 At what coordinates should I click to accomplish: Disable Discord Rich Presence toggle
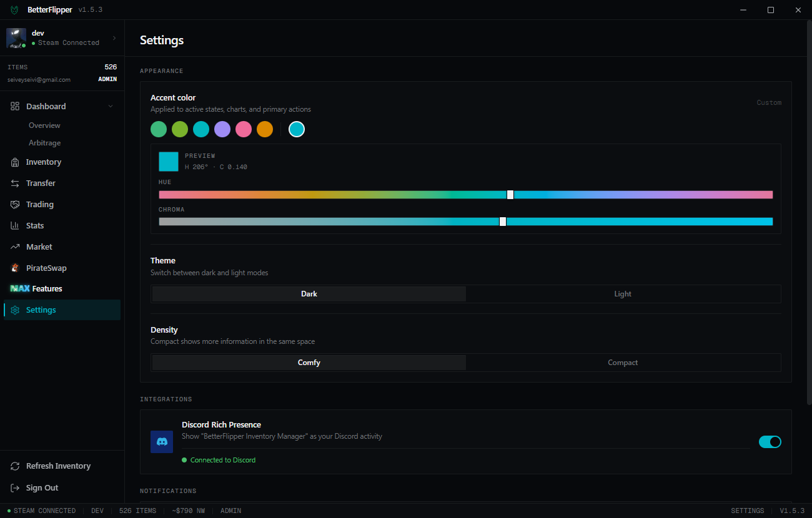(770, 442)
